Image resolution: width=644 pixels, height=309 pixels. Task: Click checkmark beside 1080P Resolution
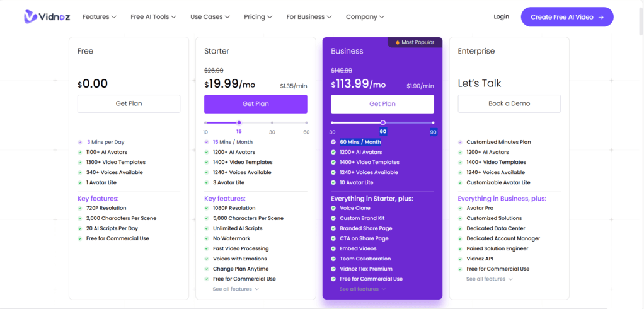pos(207,208)
